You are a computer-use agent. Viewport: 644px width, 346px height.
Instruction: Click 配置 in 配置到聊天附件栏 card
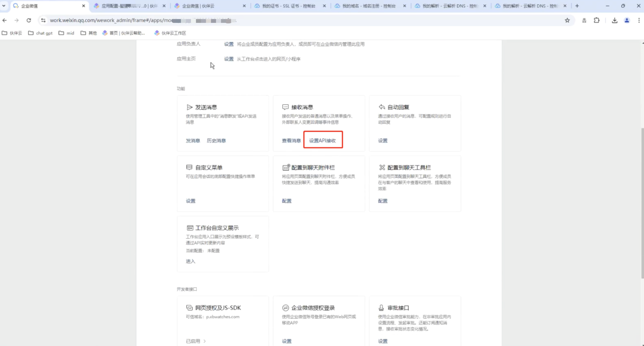coord(287,201)
